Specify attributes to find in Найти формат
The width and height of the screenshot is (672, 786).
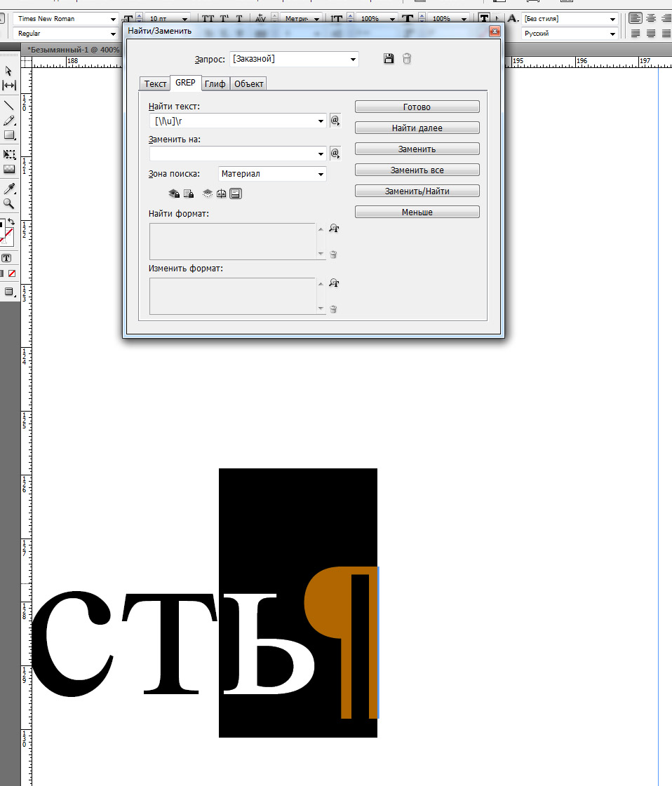point(334,229)
